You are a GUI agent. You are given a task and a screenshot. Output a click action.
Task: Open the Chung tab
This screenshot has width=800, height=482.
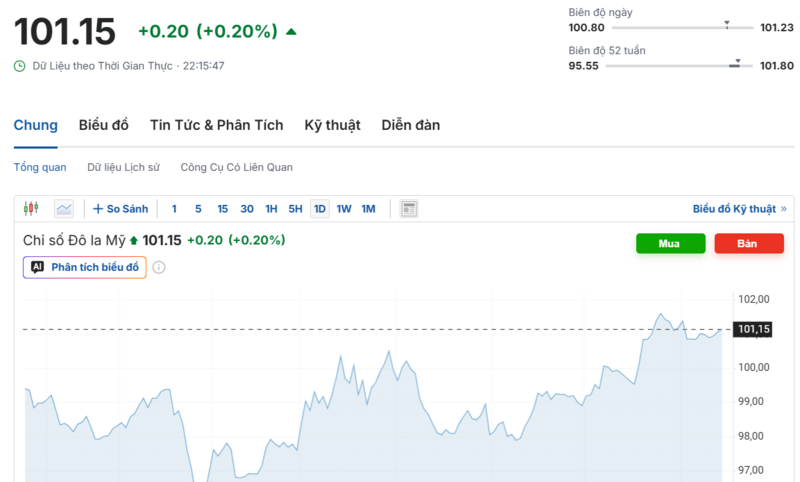click(x=36, y=125)
